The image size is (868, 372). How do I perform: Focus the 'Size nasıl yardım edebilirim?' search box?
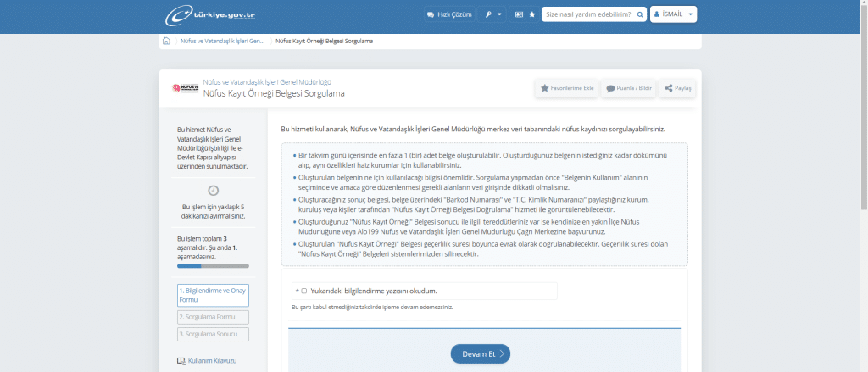[586, 14]
